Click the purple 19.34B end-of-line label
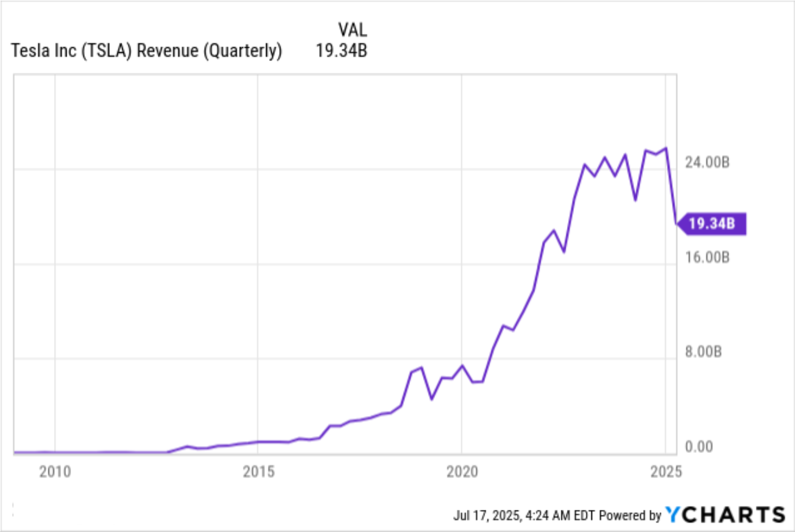 click(711, 223)
